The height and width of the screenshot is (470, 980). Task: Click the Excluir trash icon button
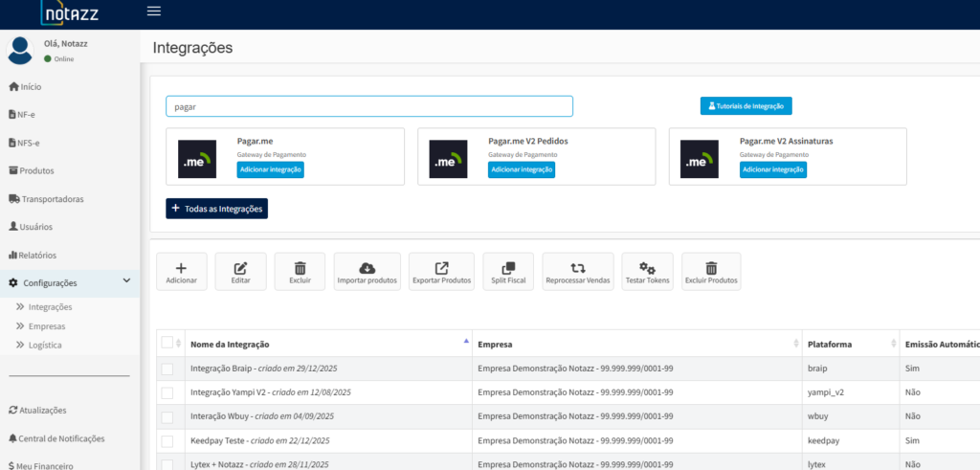(x=300, y=271)
